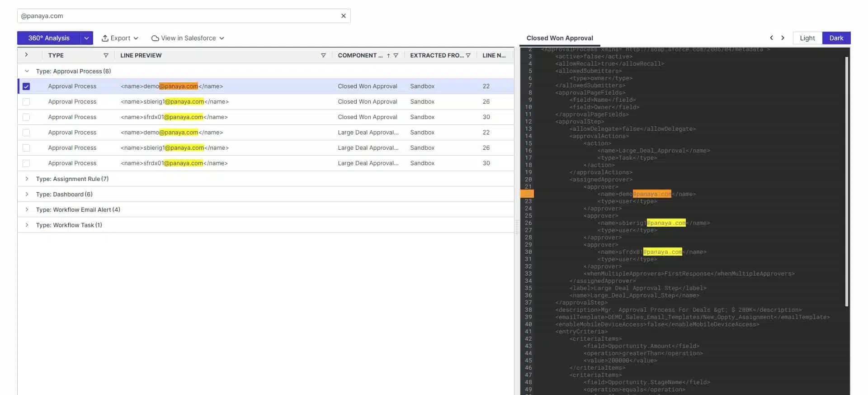The image size is (868, 395).
Task: Click highlighted demo@panaya.com in code viewer
Action: 646,194
